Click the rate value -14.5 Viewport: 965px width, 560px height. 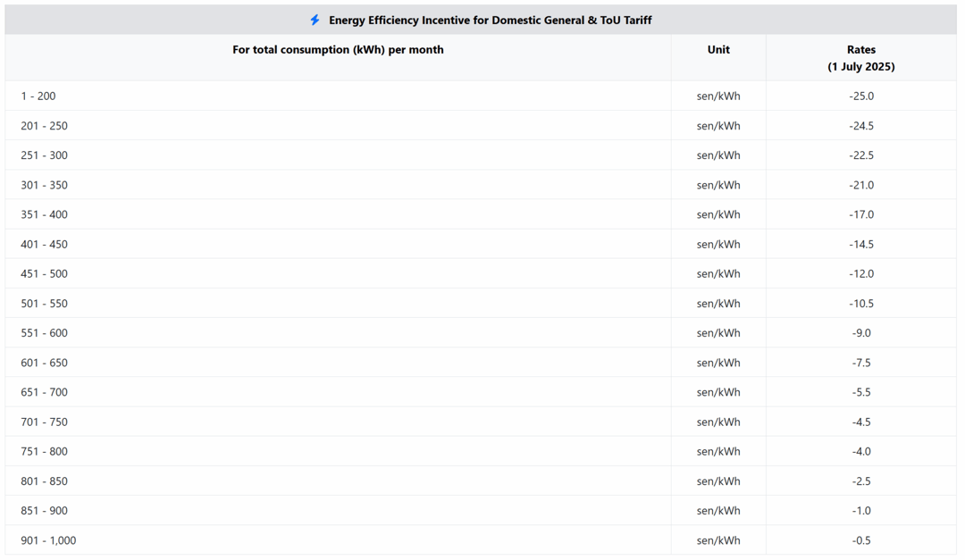[x=861, y=244]
